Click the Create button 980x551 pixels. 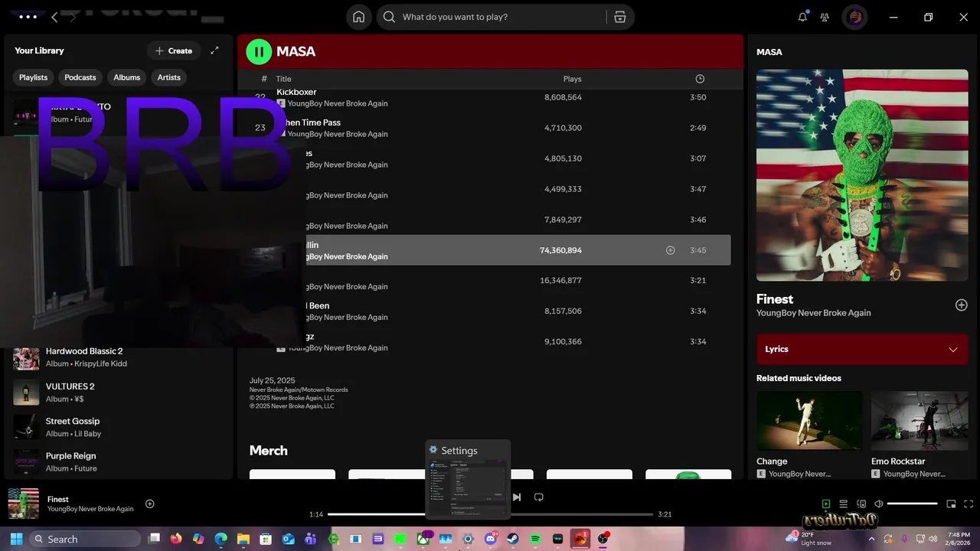click(174, 51)
